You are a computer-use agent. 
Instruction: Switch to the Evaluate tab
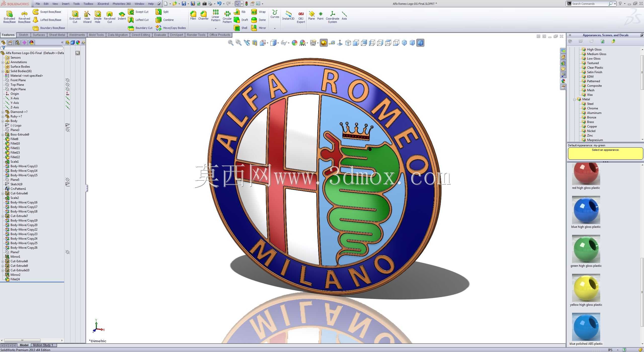click(x=160, y=35)
